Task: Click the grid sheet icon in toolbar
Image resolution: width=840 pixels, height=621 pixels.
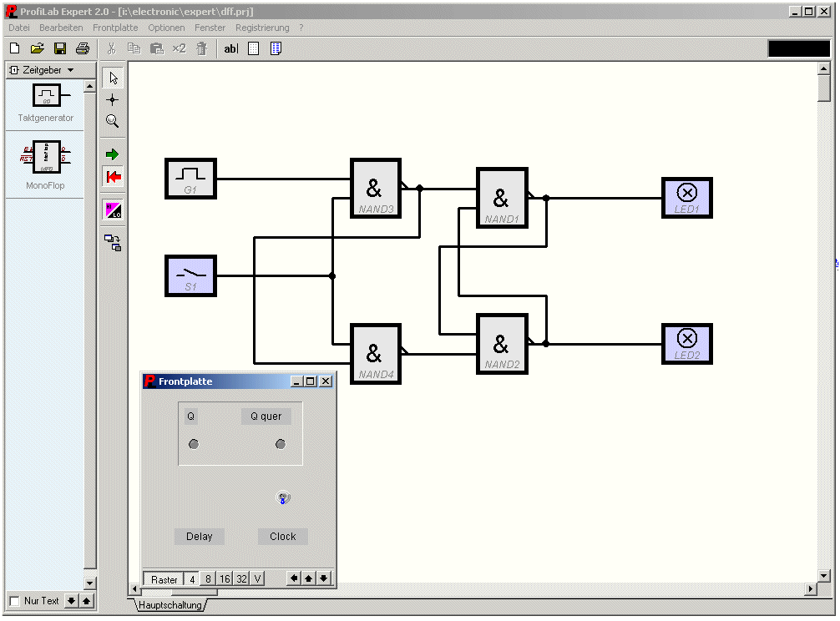Action: 253,48
